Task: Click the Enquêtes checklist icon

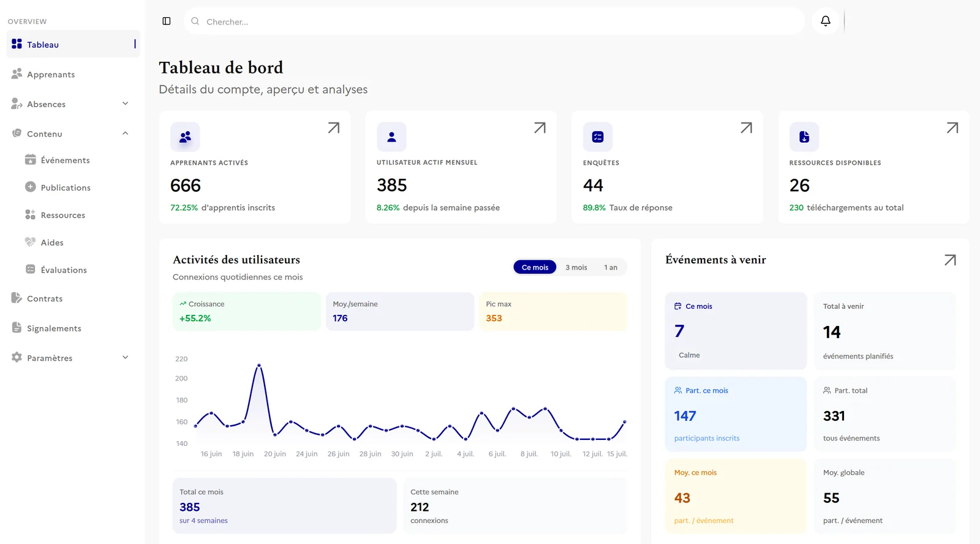Action: [598, 137]
